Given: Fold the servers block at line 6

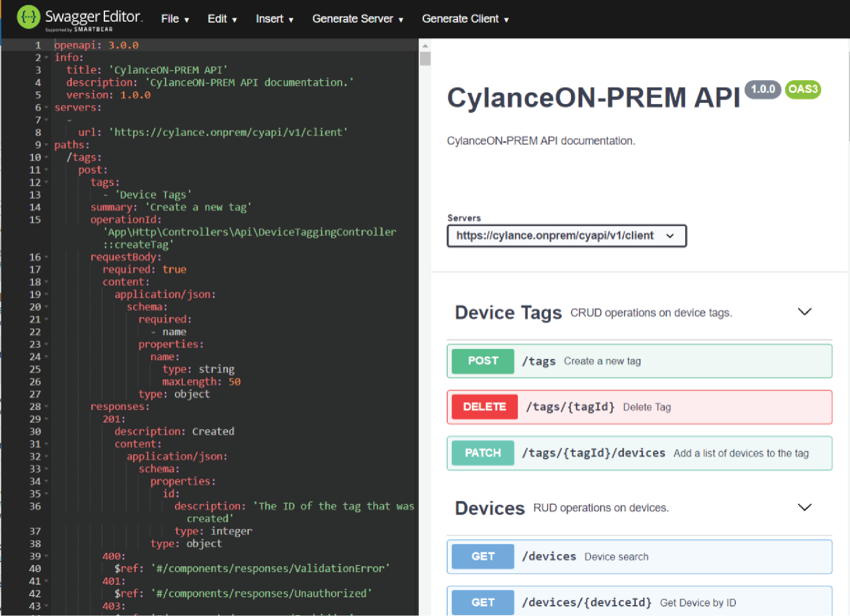Looking at the screenshot, I should tap(46, 107).
